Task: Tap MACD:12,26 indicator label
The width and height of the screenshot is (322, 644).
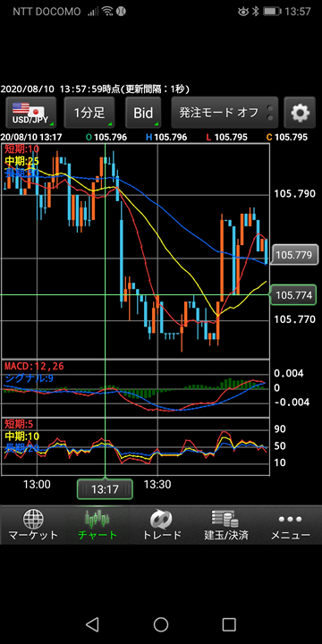Action: tap(34, 367)
